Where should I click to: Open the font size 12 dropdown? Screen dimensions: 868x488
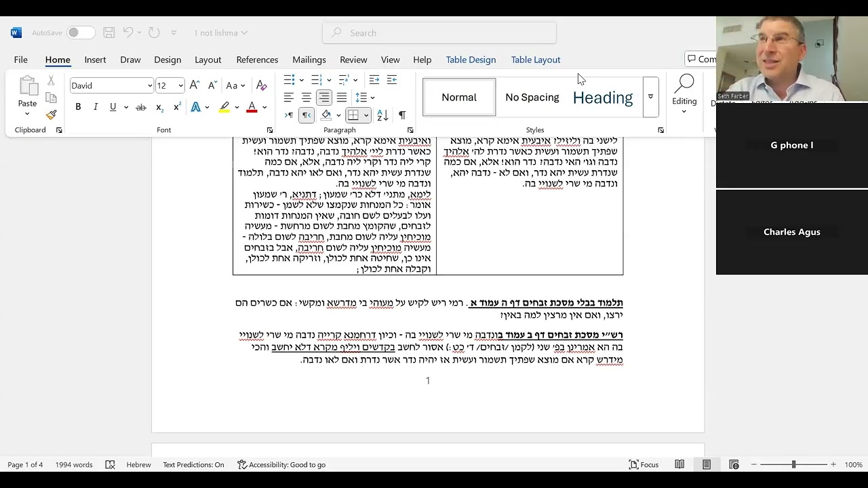(180, 85)
